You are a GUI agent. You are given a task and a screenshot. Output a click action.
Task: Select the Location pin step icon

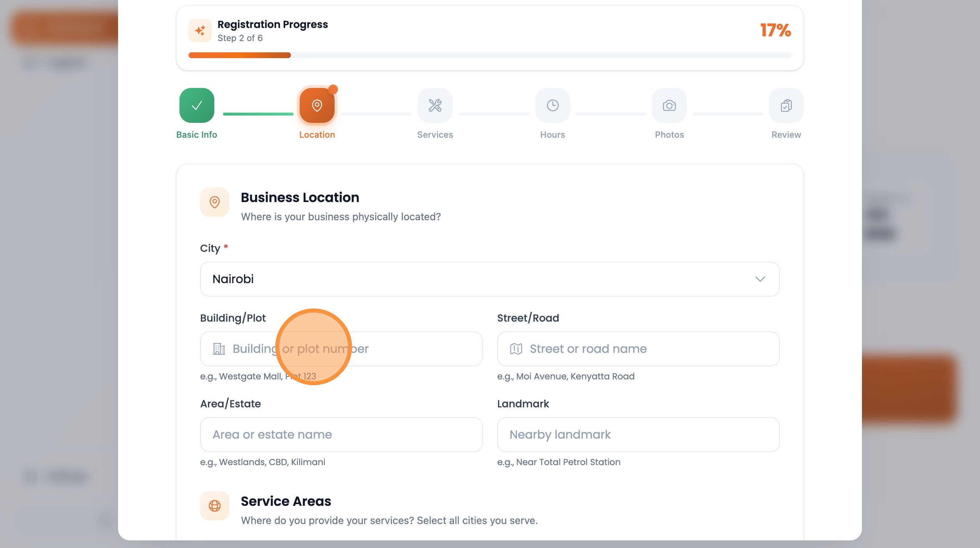click(x=316, y=105)
